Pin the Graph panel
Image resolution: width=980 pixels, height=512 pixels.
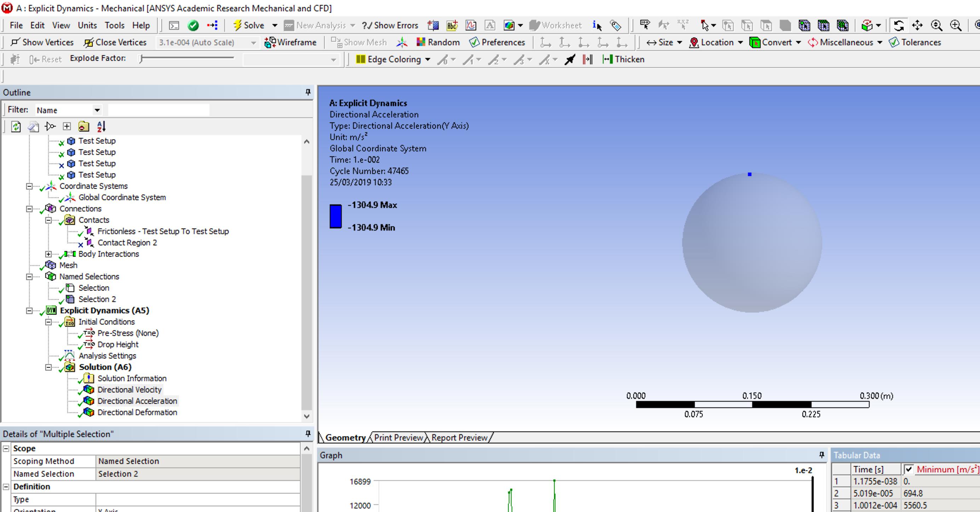click(822, 455)
